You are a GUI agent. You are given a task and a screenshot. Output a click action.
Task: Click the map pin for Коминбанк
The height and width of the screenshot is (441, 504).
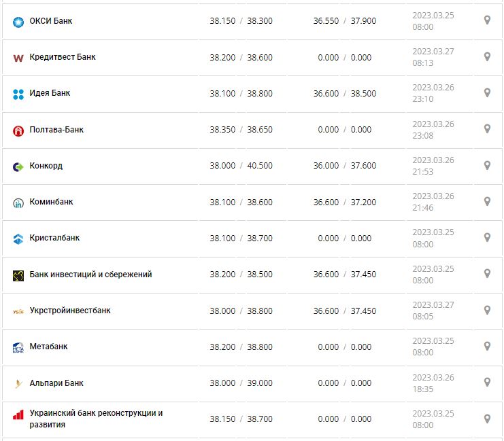coord(487,201)
